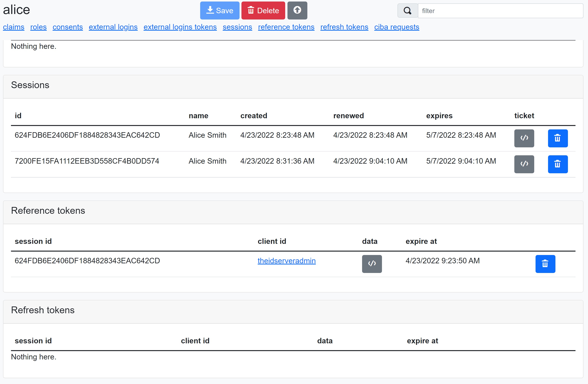Click the Sessions panel heading
This screenshot has width=588, height=384.
30,85
